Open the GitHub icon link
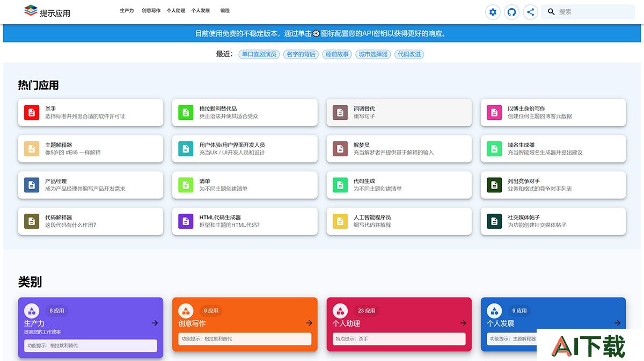Viewport: 644px width, 361px height. point(512,12)
